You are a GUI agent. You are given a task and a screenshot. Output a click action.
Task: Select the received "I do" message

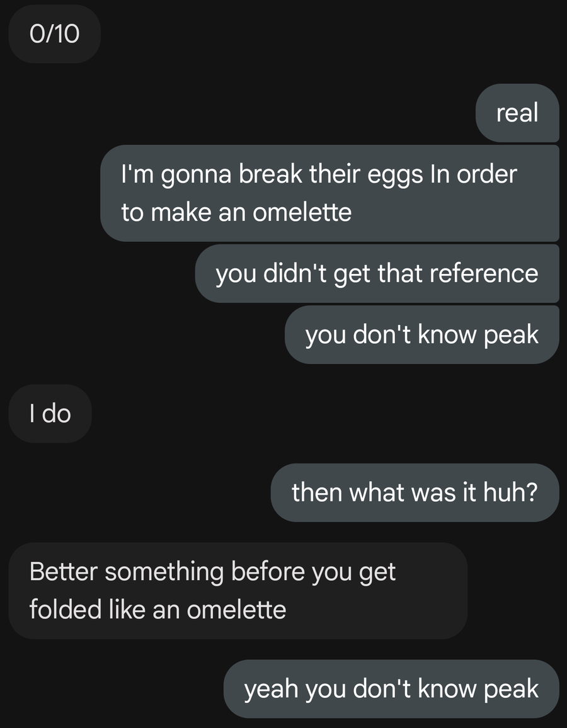click(50, 414)
